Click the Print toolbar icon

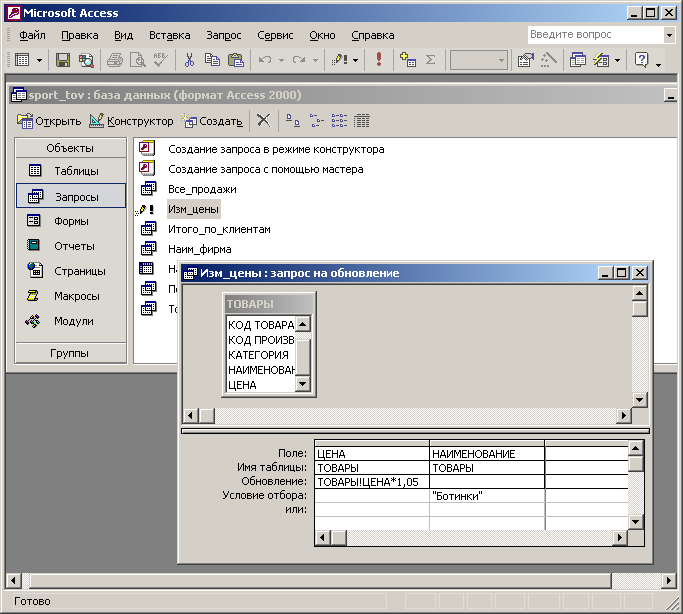(115, 60)
